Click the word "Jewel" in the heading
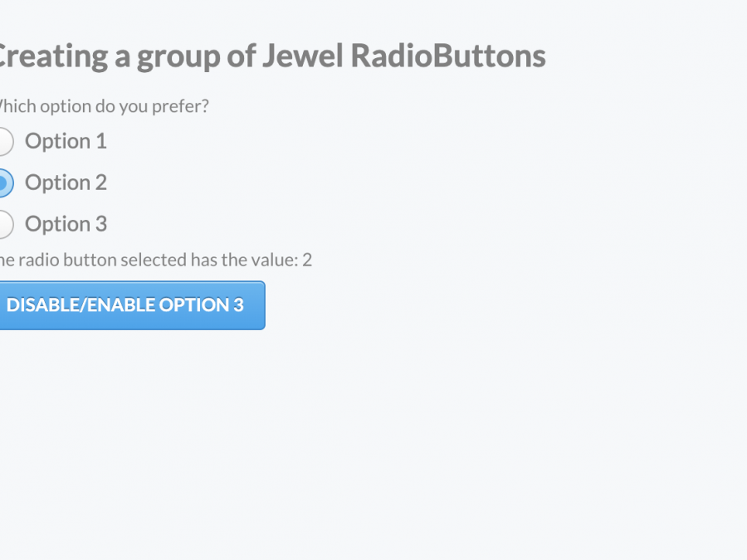Viewport: 747px width, 560px height. 302,56
